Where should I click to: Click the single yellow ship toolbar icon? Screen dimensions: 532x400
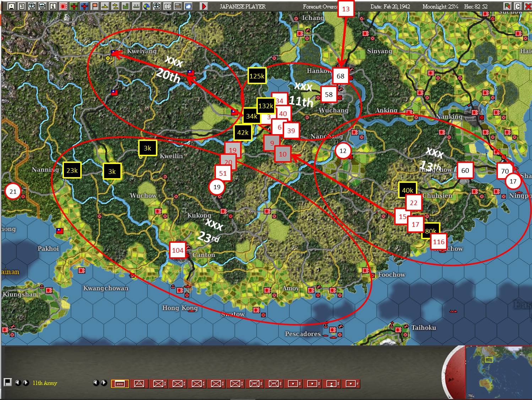(105, 6)
